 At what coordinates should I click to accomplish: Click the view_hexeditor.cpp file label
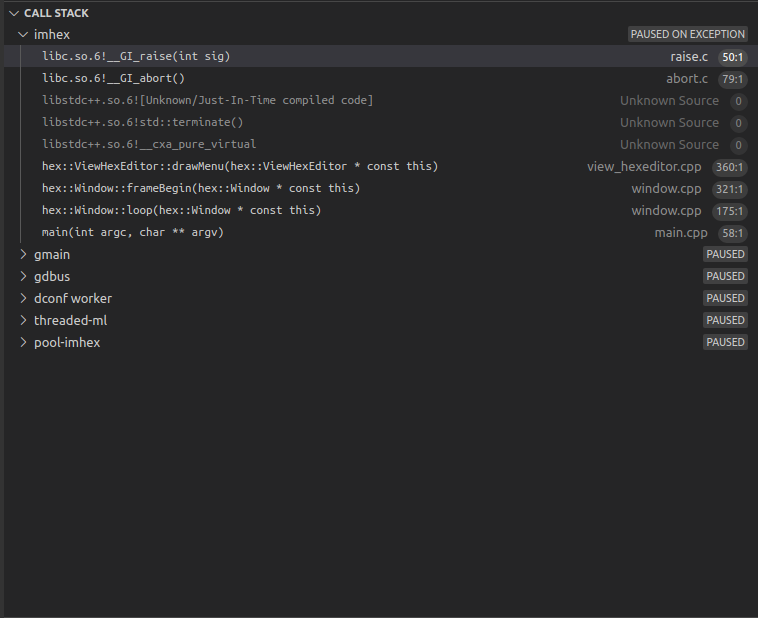644,167
